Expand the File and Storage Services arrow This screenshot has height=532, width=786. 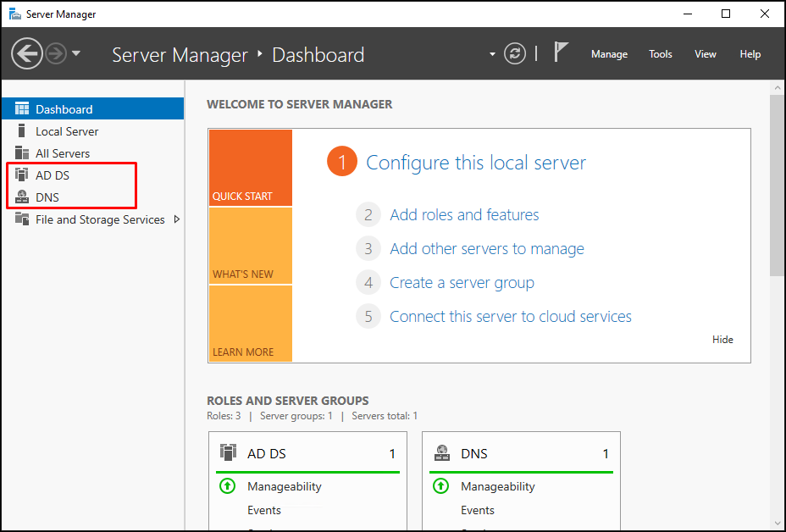pyautogui.click(x=176, y=219)
